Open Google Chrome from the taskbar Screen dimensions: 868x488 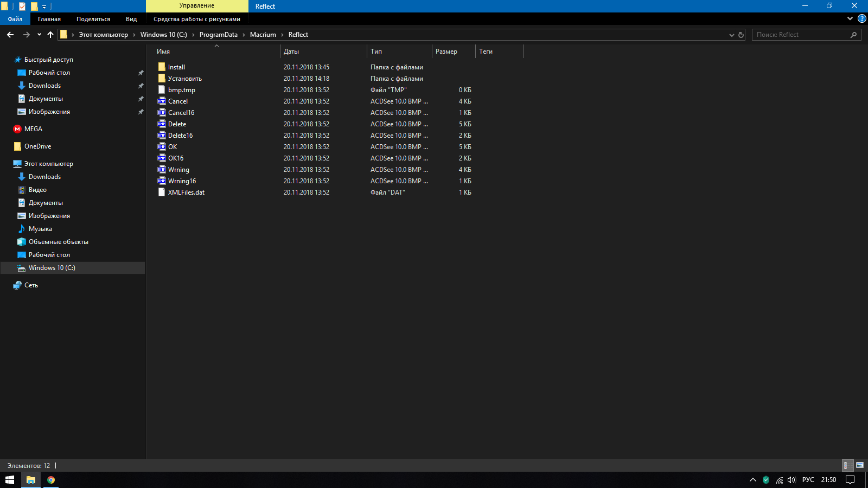51,480
